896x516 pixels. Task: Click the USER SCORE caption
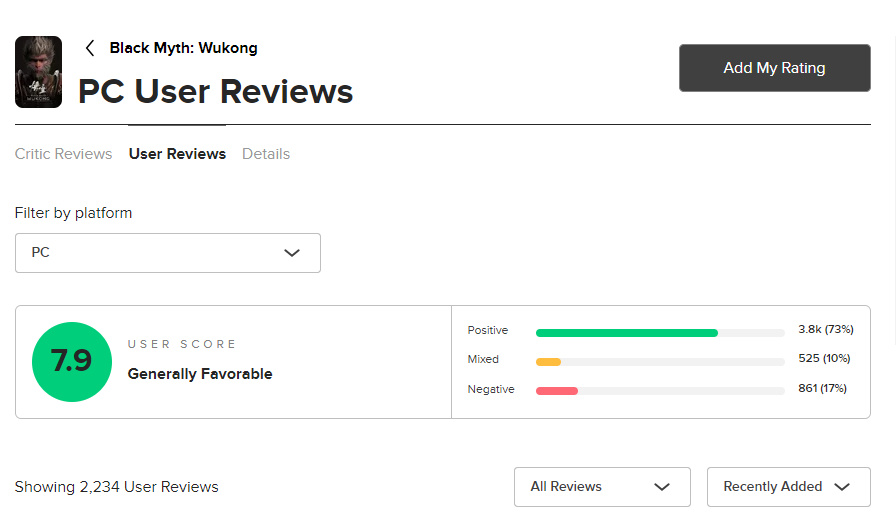point(182,344)
